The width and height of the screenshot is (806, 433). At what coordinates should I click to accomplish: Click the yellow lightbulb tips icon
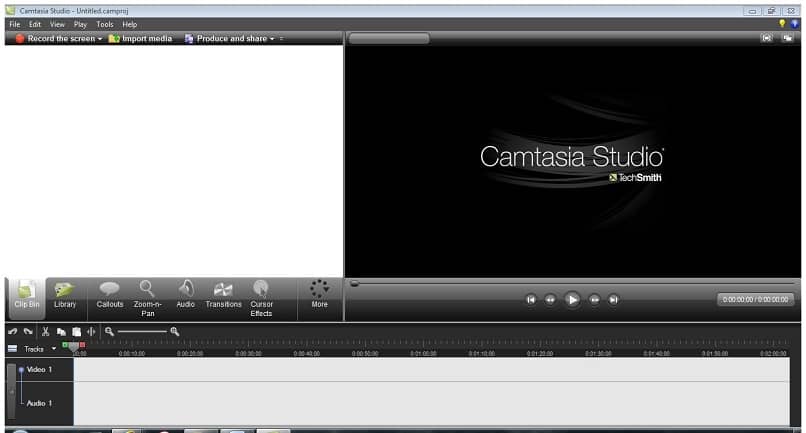(782, 24)
